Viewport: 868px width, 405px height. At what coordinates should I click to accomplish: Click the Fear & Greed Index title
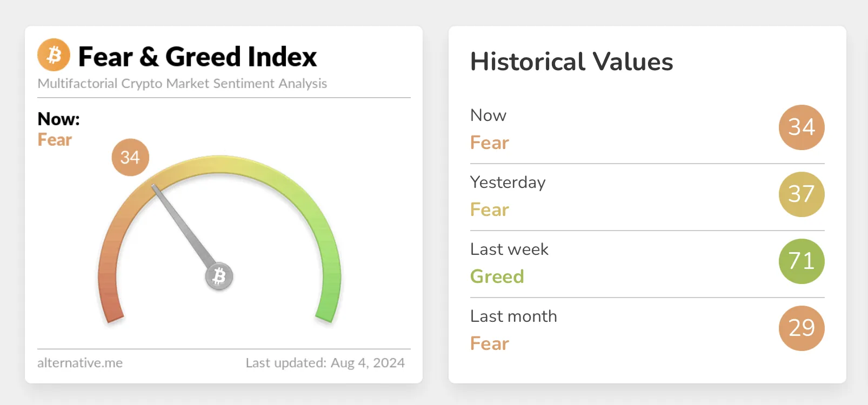pyautogui.click(x=197, y=57)
